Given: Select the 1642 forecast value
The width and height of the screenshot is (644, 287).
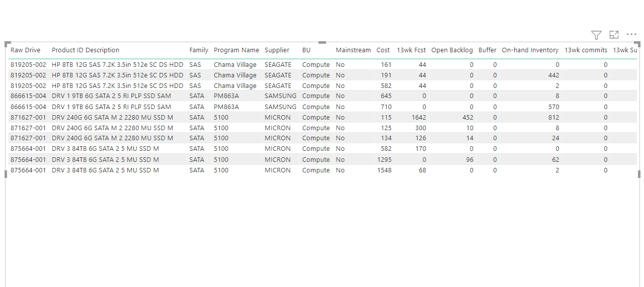Looking at the screenshot, I should coord(419,118).
